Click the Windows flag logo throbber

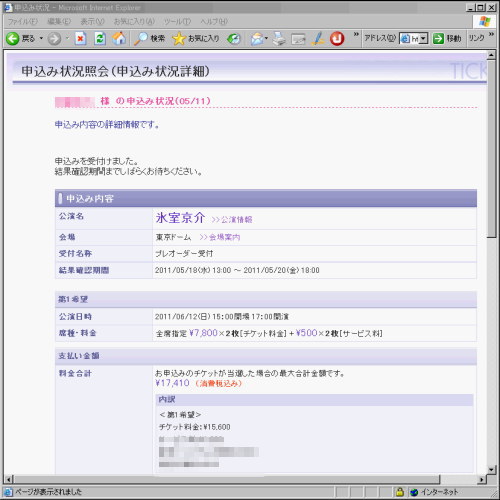tap(484, 22)
